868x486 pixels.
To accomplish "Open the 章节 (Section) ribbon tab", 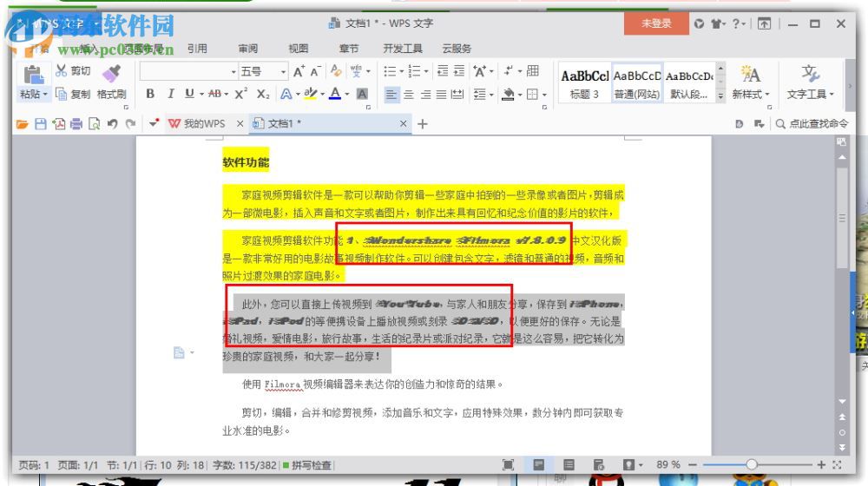I will coord(349,48).
